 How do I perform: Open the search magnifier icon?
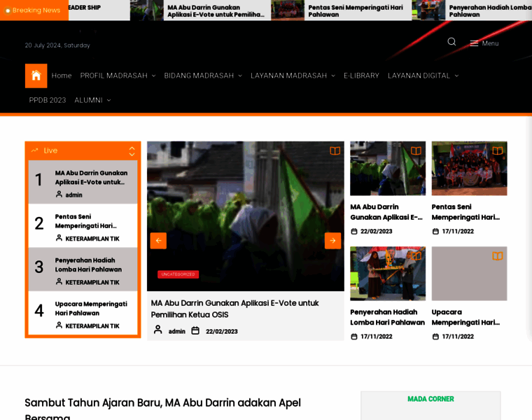coord(451,42)
